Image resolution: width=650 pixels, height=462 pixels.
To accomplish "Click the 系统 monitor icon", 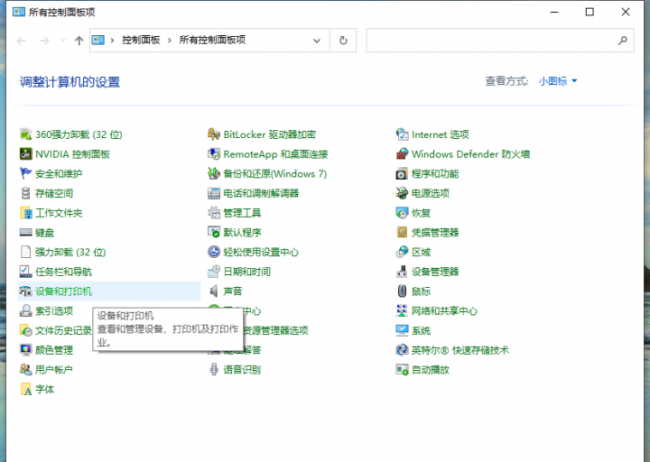I will pos(402,330).
